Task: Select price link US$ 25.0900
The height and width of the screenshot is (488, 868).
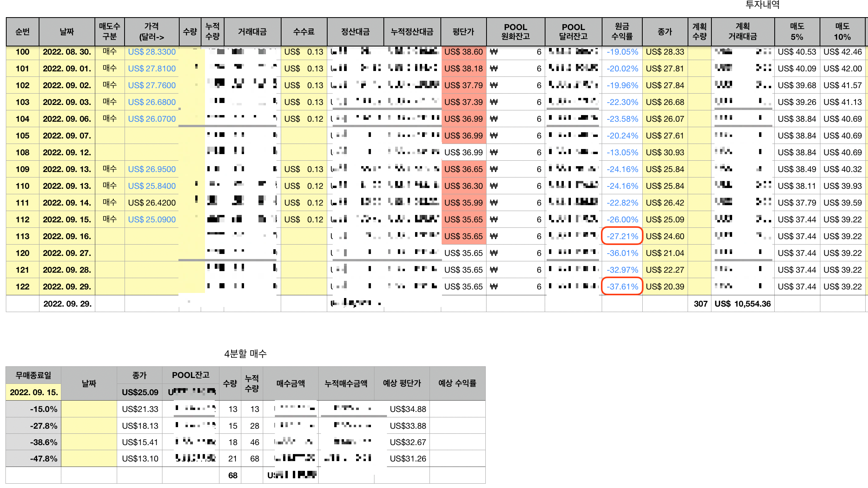Action: point(151,220)
